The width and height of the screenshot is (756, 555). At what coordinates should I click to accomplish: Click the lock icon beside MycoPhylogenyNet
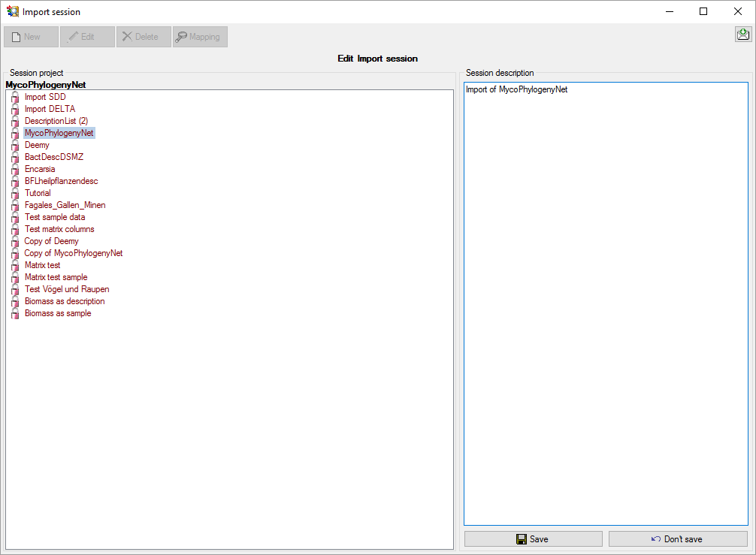(x=15, y=134)
